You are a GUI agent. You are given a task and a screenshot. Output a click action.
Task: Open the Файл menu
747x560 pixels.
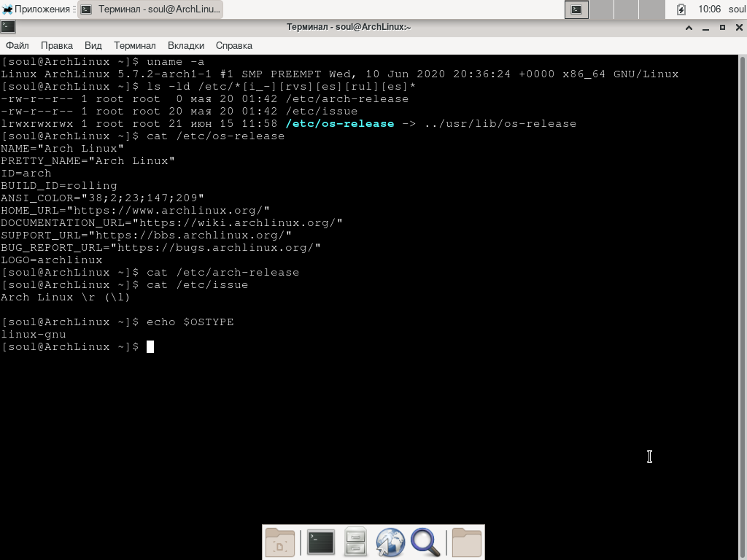(18, 46)
